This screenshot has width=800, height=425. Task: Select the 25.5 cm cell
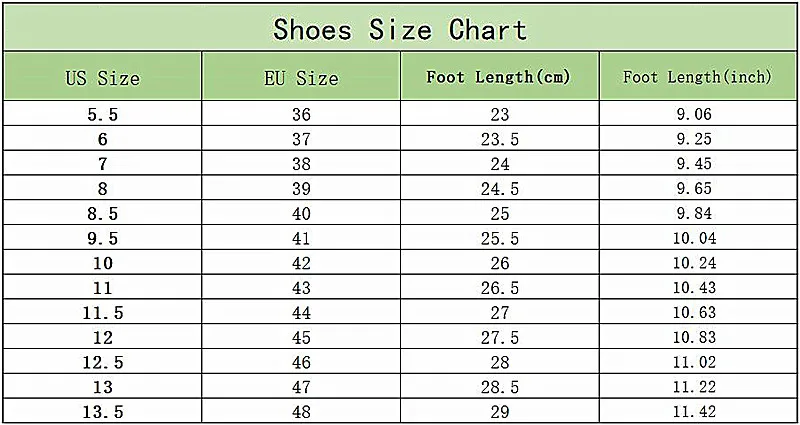[499, 239]
